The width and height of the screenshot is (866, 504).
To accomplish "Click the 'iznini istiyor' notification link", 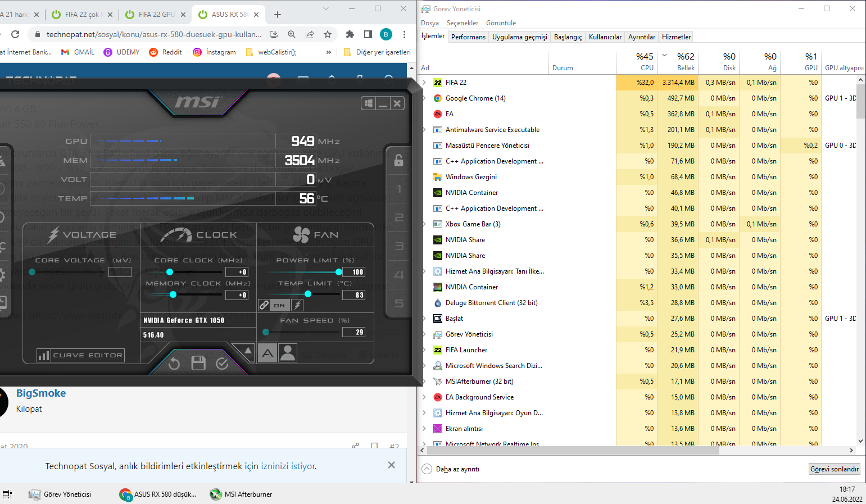I will pos(288,466).
